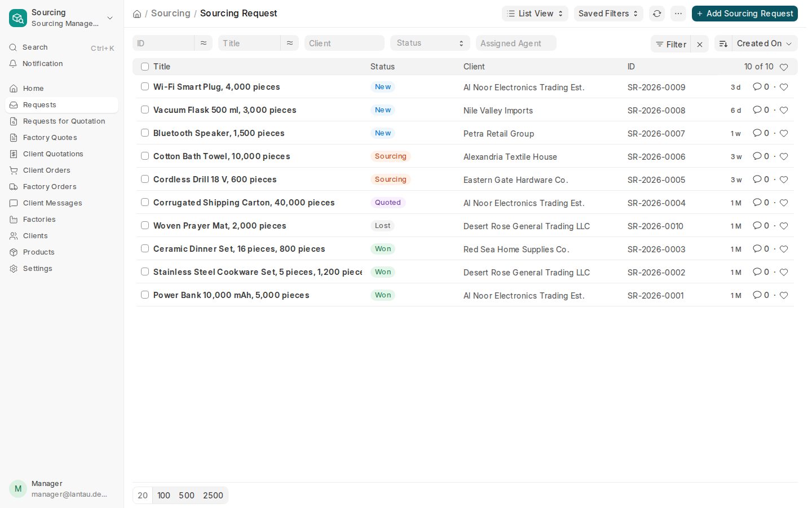The image size is (812, 508).
Task: Open Client Quotations in the sidebar
Action: point(61,154)
